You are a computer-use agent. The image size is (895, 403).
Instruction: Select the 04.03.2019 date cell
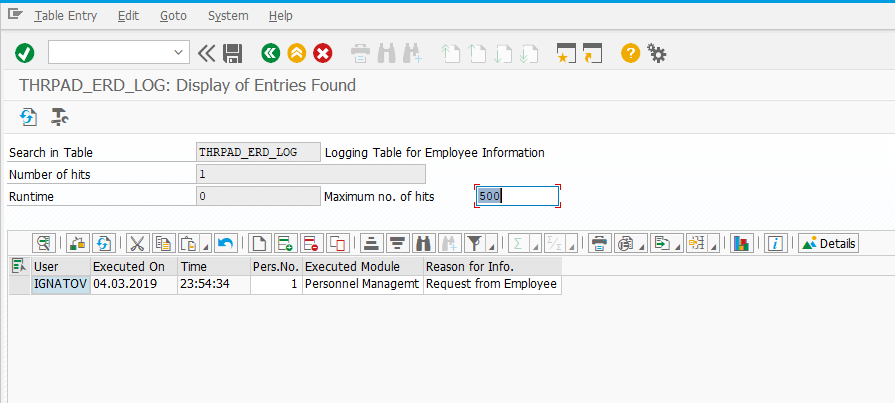tap(134, 285)
